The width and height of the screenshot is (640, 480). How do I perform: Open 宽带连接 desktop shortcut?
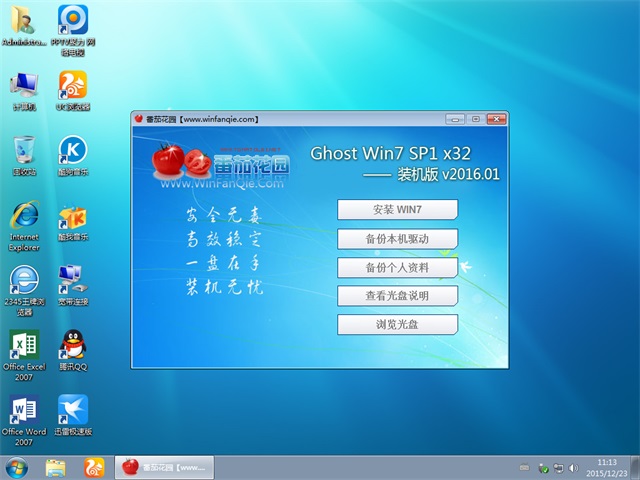tap(72, 280)
